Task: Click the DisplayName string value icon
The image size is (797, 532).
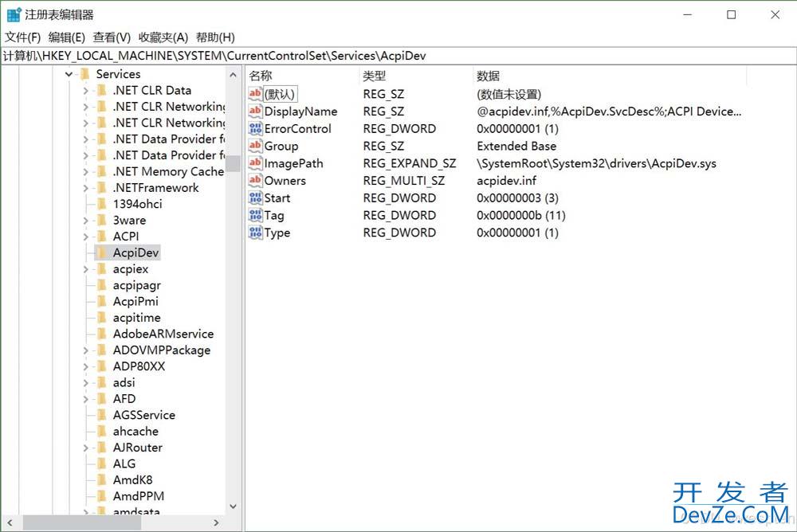Action: click(255, 111)
